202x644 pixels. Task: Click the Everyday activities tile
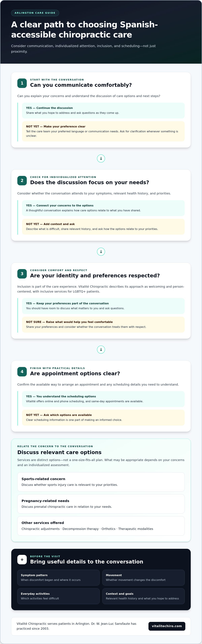[58, 596]
